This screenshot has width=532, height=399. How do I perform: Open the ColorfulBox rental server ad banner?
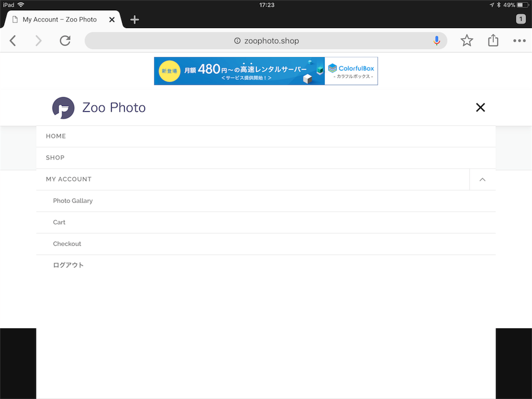click(x=265, y=71)
